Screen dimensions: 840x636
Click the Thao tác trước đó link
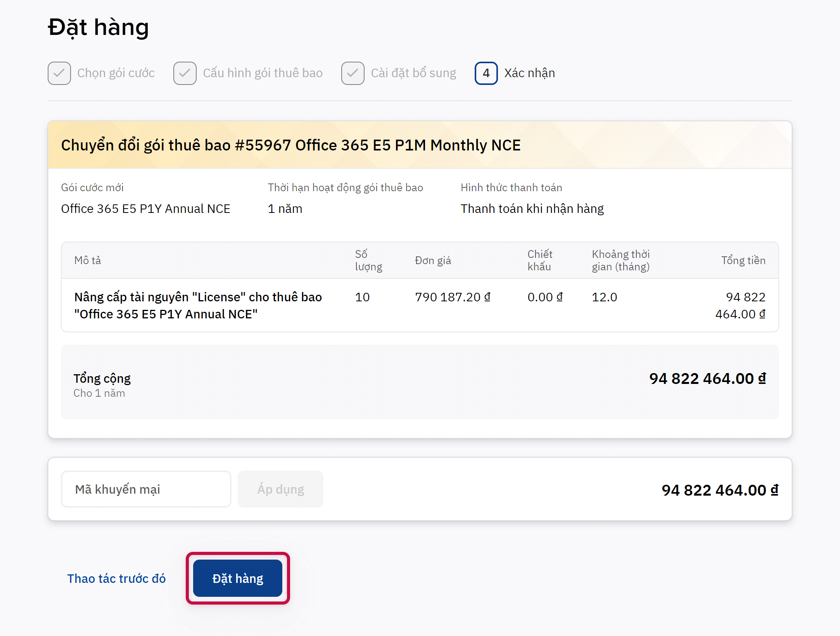click(116, 578)
